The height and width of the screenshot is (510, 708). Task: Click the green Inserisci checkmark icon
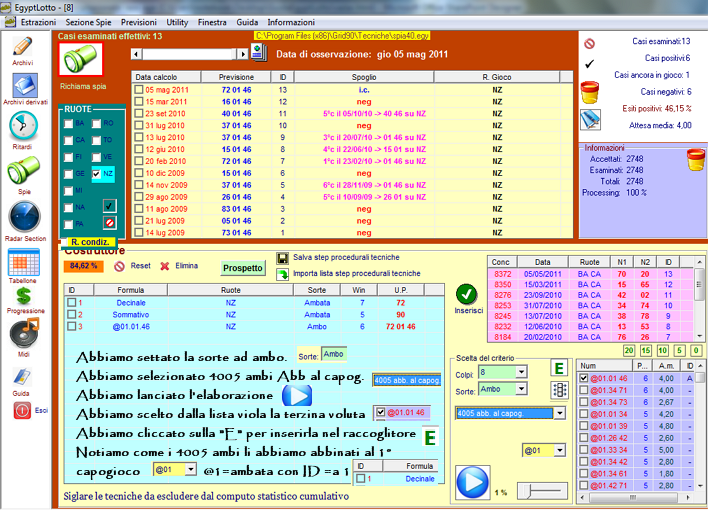coord(466,294)
